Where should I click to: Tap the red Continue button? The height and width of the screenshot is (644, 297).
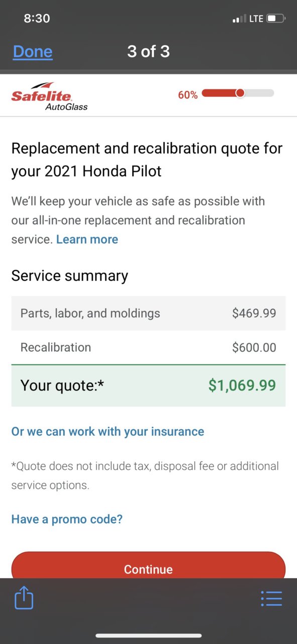148,565
